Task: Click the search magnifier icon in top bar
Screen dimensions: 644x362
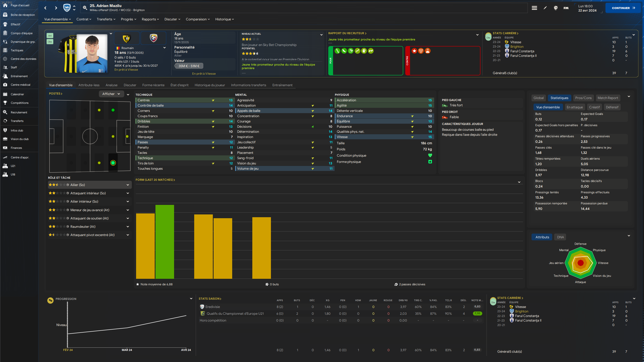Action: click(85, 8)
